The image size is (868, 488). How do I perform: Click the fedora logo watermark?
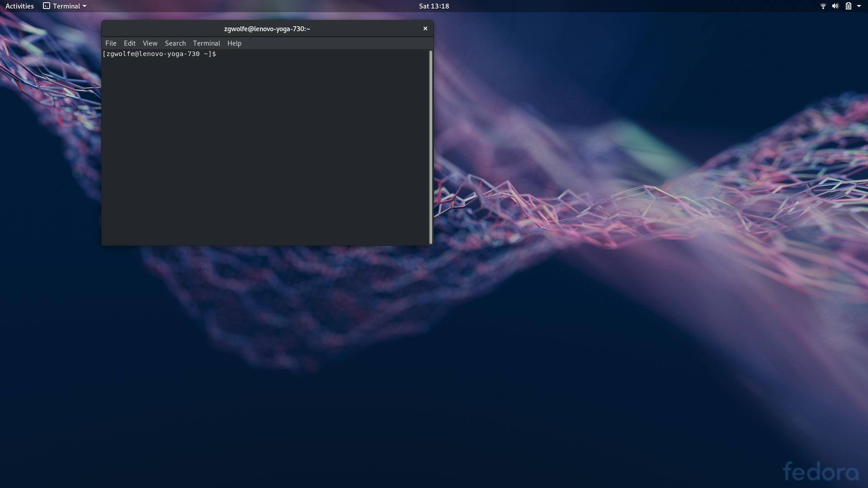820,472
